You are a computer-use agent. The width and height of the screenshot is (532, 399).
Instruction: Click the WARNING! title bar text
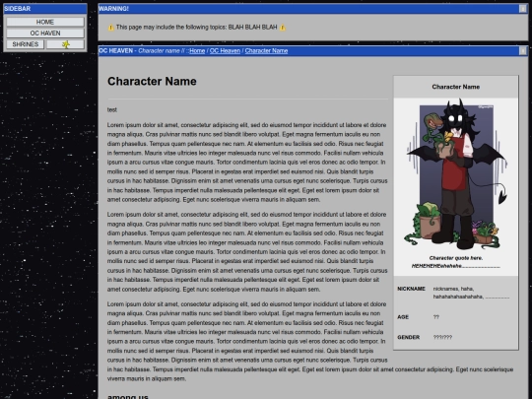(113, 9)
